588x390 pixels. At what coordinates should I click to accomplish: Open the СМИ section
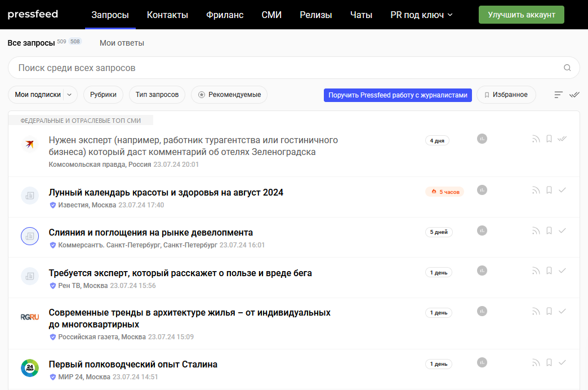point(271,15)
